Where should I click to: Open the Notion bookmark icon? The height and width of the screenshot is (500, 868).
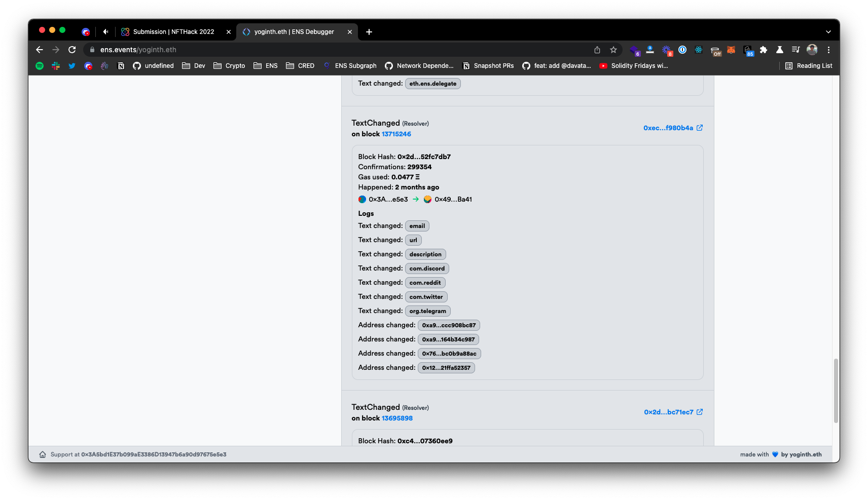click(121, 66)
